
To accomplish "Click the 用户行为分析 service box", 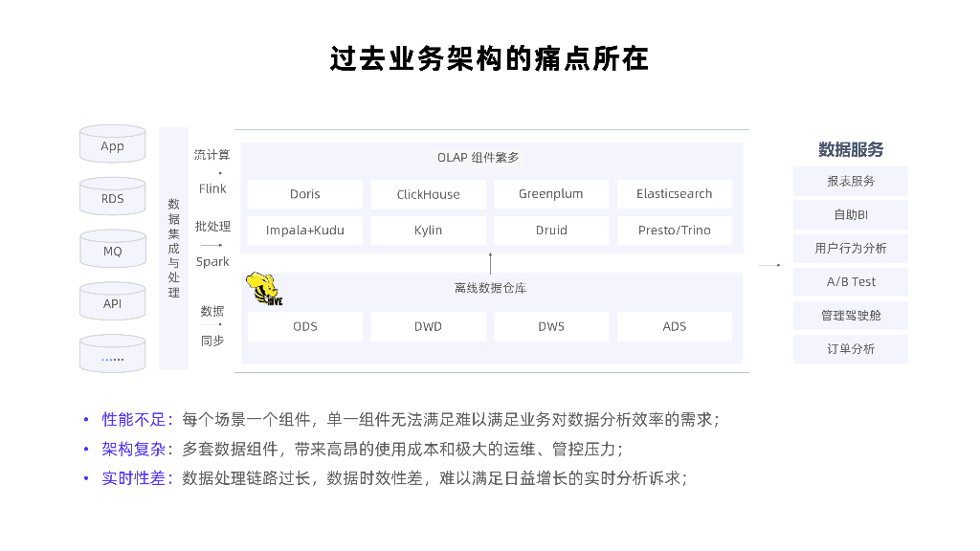I will (x=851, y=249).
